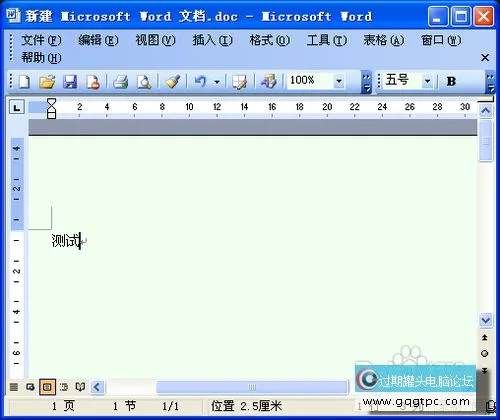Close the Word window red X
Screen dimensions: 500x420
[484, 16]
